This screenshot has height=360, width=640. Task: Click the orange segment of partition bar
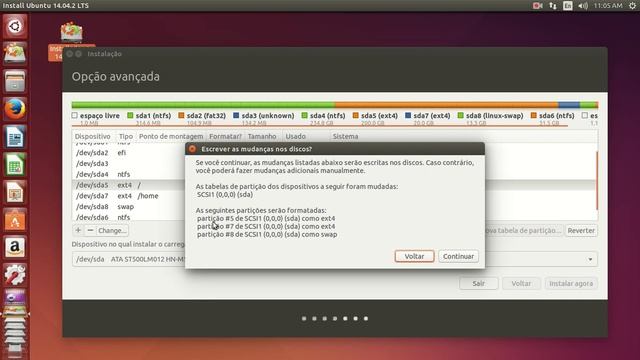tap(446, 105)
